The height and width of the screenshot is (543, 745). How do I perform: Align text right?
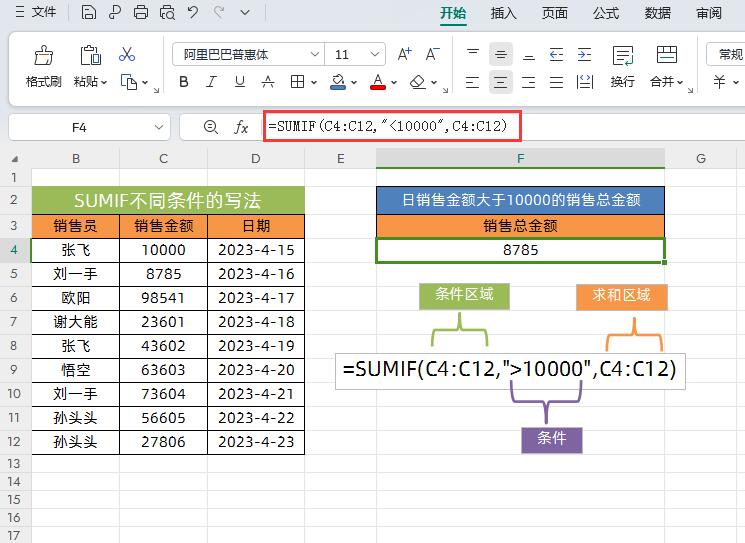tap(528, 82)
